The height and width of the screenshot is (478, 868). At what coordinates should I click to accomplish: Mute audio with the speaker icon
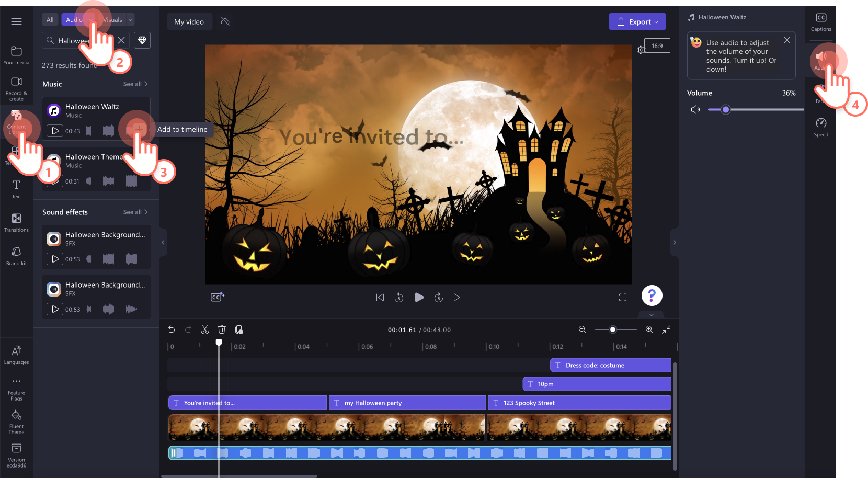pos(695,110)
